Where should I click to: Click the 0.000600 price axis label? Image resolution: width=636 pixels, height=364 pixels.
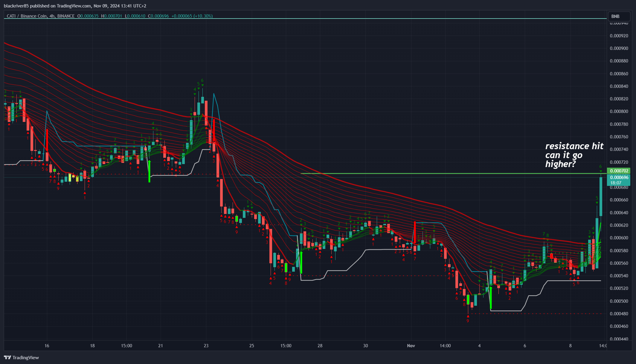619,238
